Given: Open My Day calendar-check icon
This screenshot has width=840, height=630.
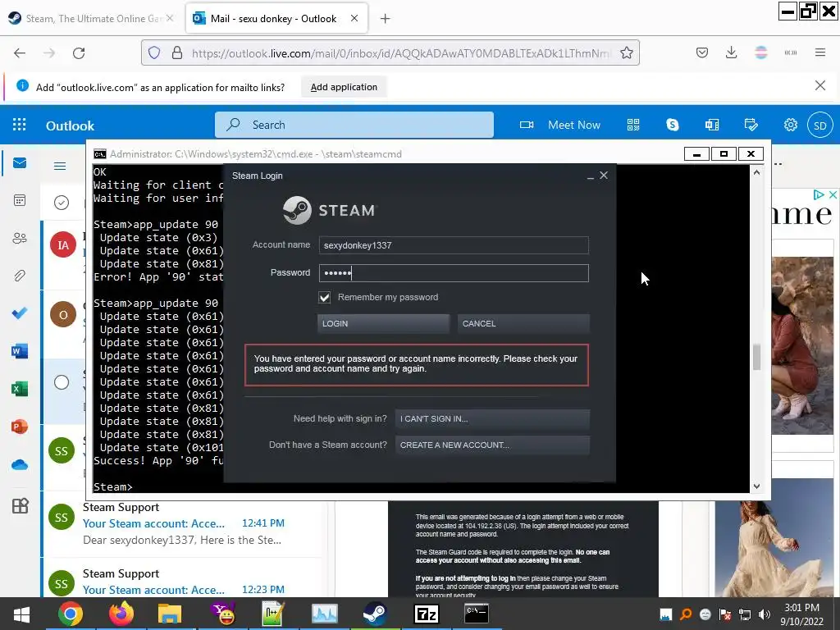Looking at the screenshot, I should click(x=751, y=125).
